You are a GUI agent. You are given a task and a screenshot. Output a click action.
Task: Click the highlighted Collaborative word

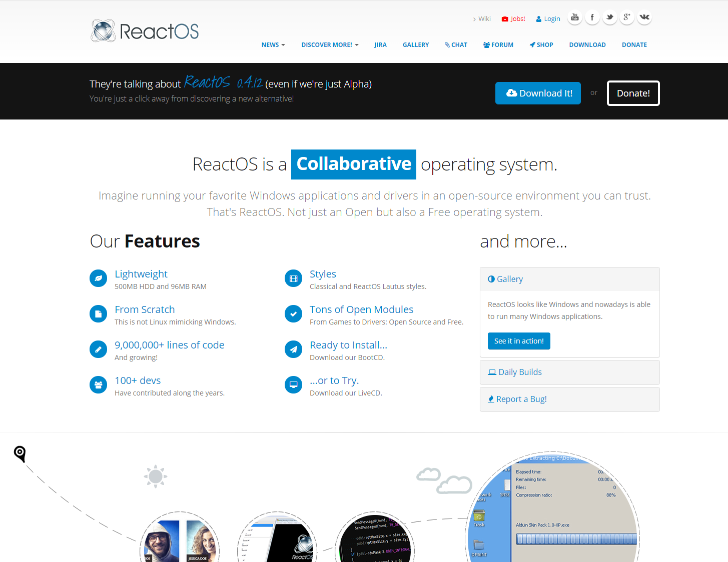[x=354, y=164]
